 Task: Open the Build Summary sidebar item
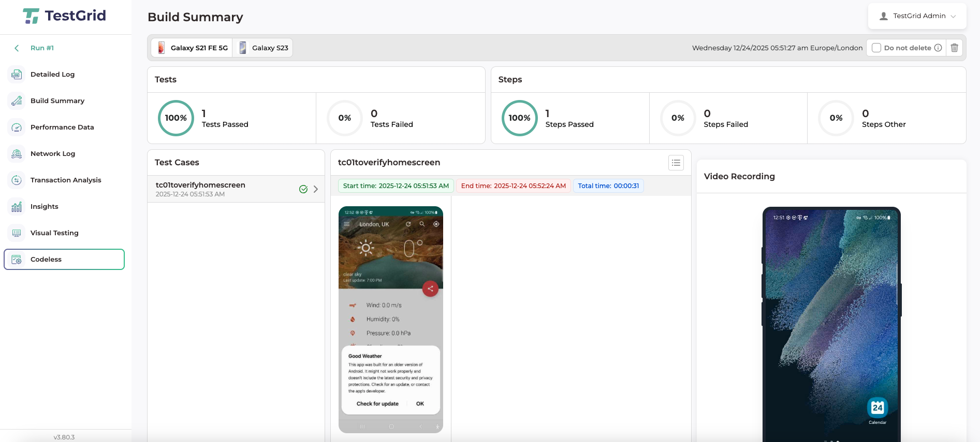point(57,101)
